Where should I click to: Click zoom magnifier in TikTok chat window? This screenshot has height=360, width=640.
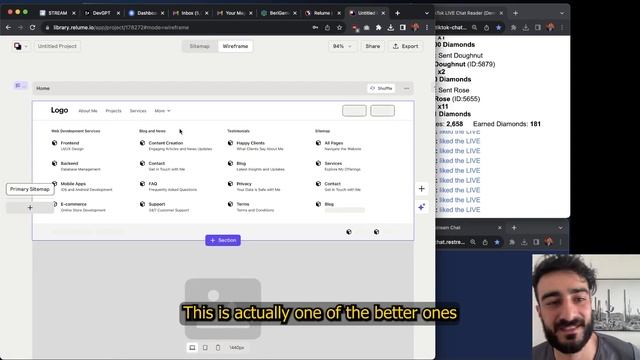tap(474, 27)
